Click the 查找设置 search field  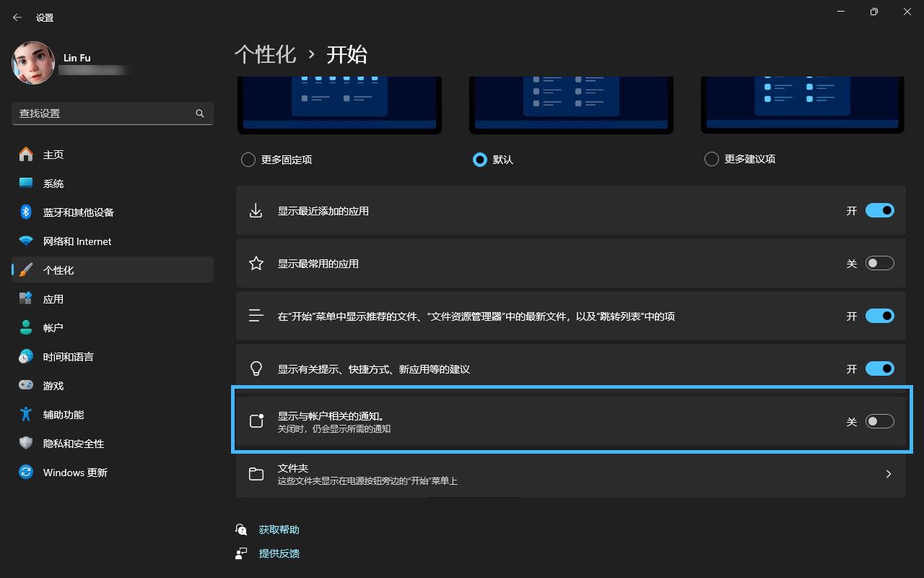tap(113, 113)
